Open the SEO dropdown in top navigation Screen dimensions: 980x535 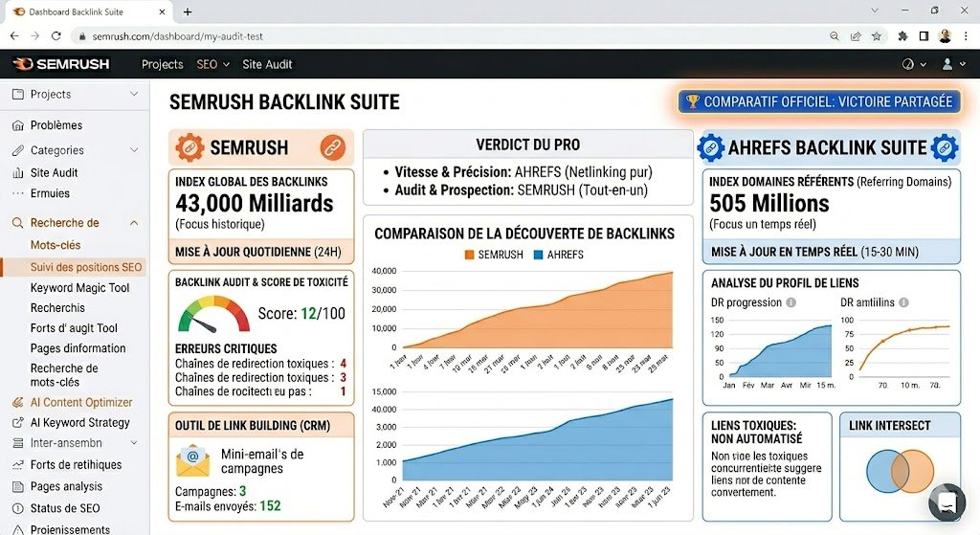click(212, 64)
